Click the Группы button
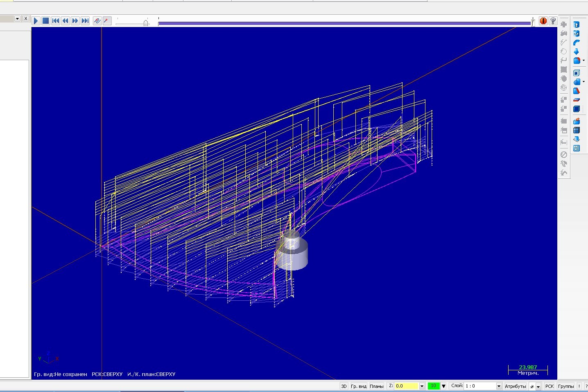This screenshot has width=588, height=392. 566,386
